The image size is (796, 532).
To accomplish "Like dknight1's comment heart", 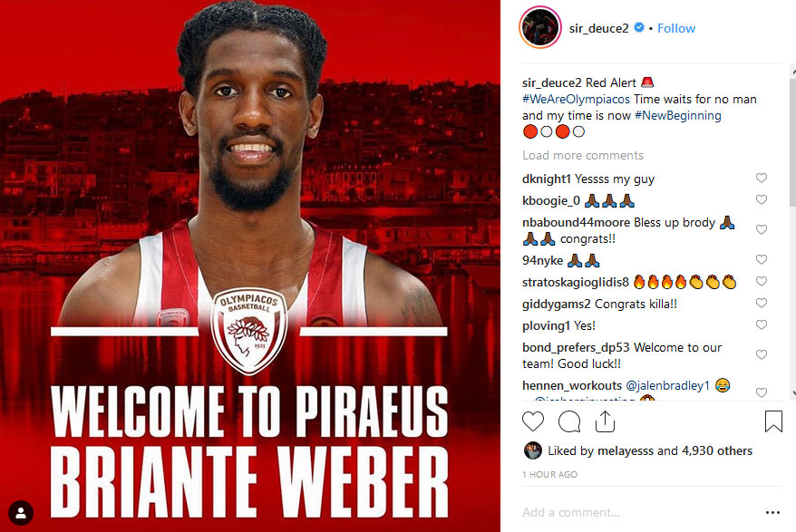I will 761,178.
